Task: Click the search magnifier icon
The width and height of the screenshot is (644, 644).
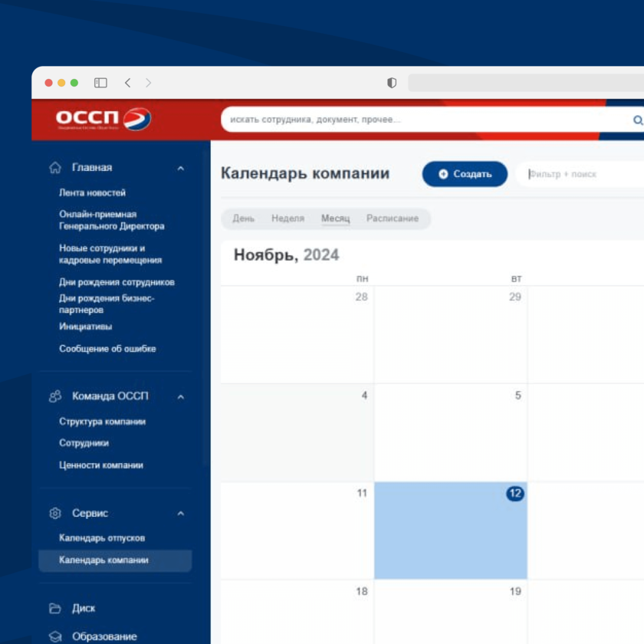Action: point(637,120)
